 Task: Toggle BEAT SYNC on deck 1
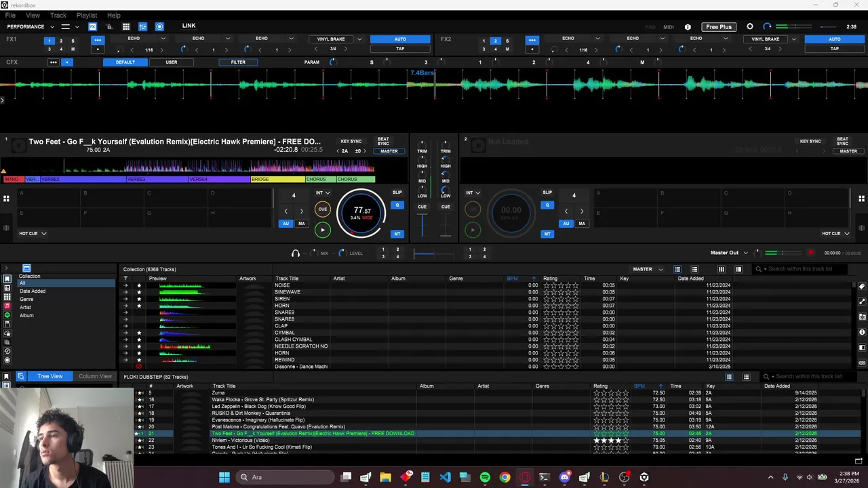coord(383,141)
